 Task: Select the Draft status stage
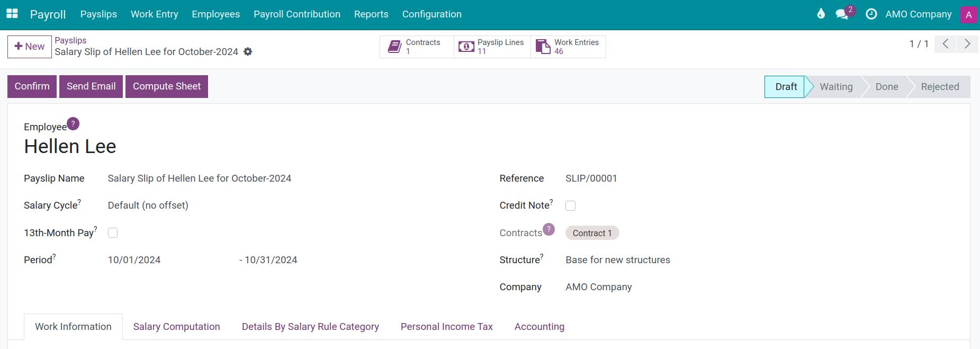(x=786, y=87)
